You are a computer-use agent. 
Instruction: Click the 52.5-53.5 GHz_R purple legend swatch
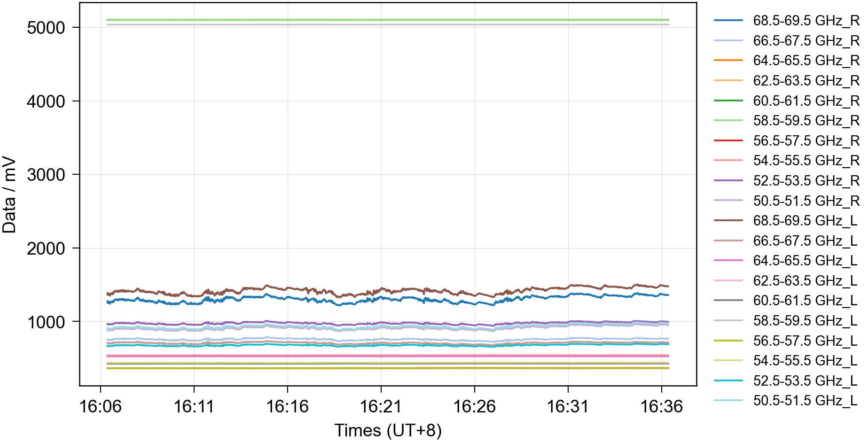click(x=728, y=180)
